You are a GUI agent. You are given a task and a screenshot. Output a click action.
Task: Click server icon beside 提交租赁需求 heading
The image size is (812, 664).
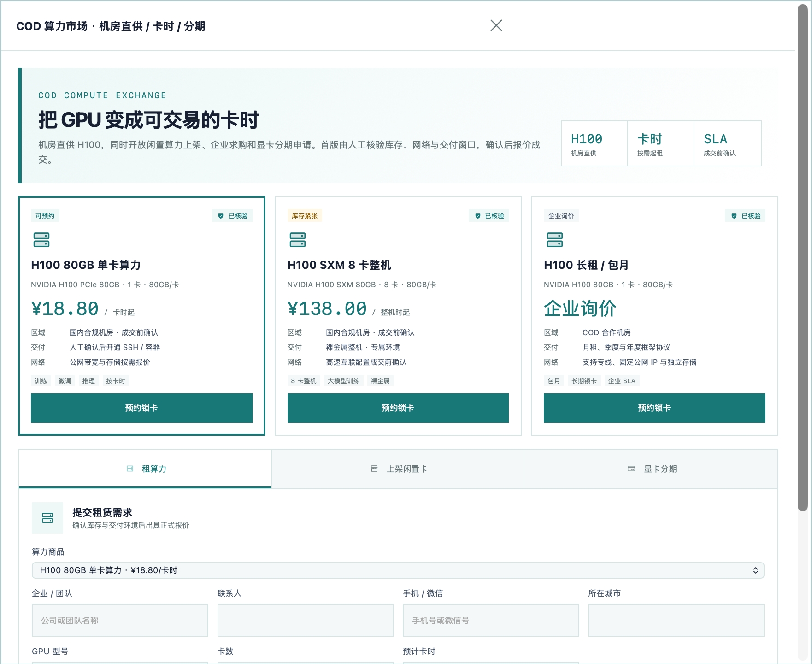(x=47, y=518)
